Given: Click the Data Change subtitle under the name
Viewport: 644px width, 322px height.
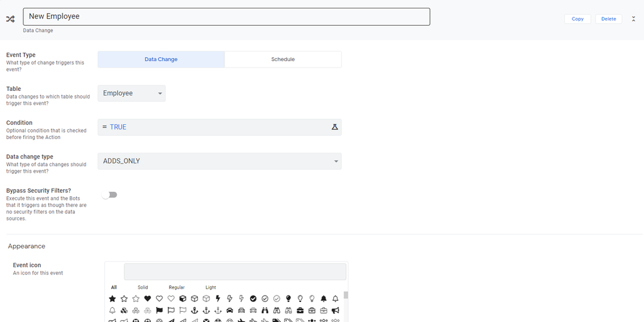Looking at the screenshot, I should click(38, 30).
